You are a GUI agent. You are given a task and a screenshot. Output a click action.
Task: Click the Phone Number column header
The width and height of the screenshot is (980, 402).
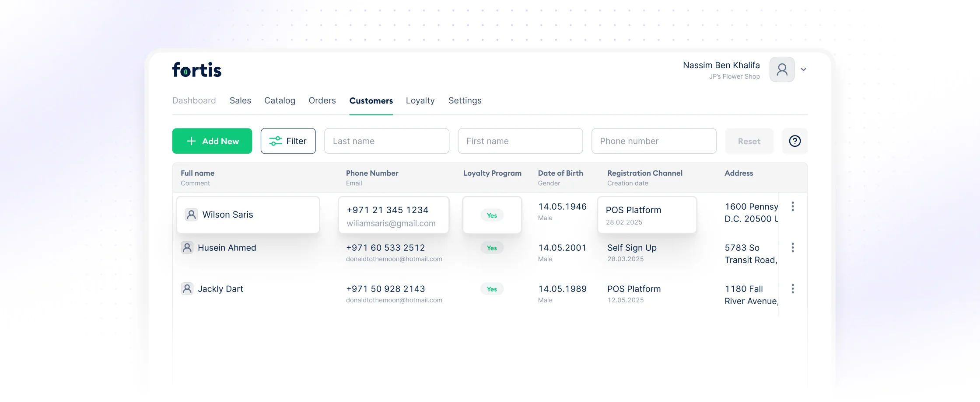(x=372, y=173)
